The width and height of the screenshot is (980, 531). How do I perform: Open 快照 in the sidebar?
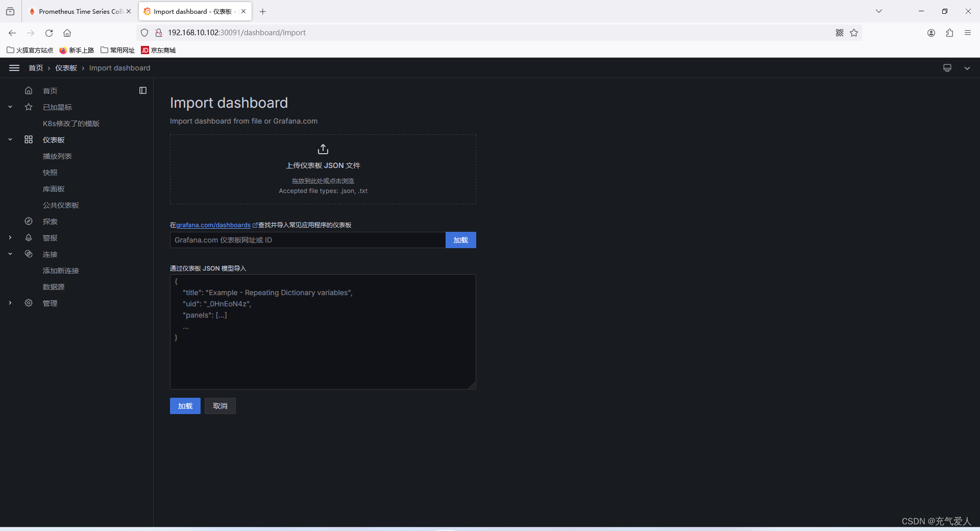pos(50,173)
